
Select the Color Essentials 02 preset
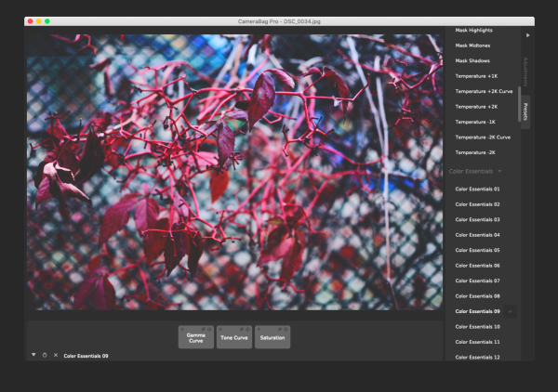click(477, 204)
